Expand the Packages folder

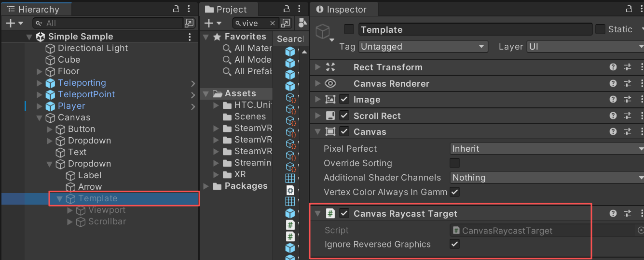[206, 186]
